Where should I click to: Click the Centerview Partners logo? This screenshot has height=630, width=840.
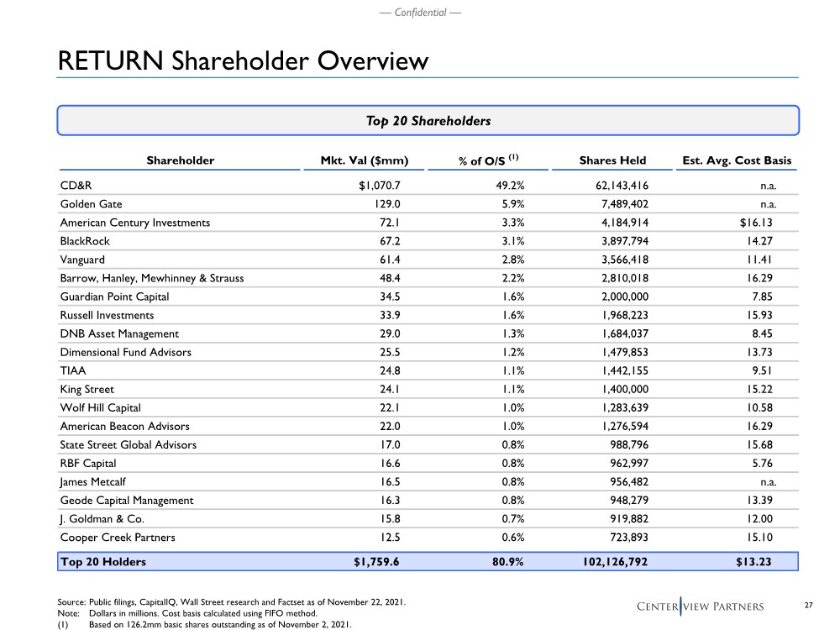tap(701, 606)
